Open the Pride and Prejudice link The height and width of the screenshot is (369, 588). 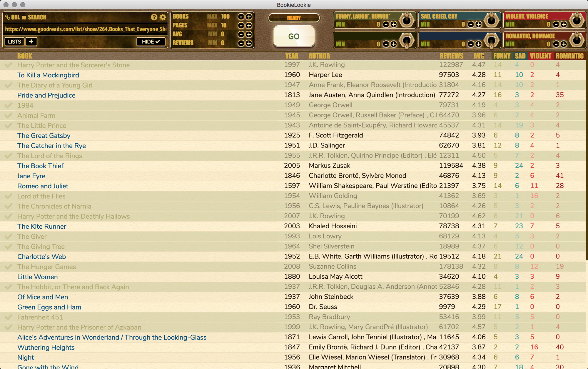[x=46, y=95]
